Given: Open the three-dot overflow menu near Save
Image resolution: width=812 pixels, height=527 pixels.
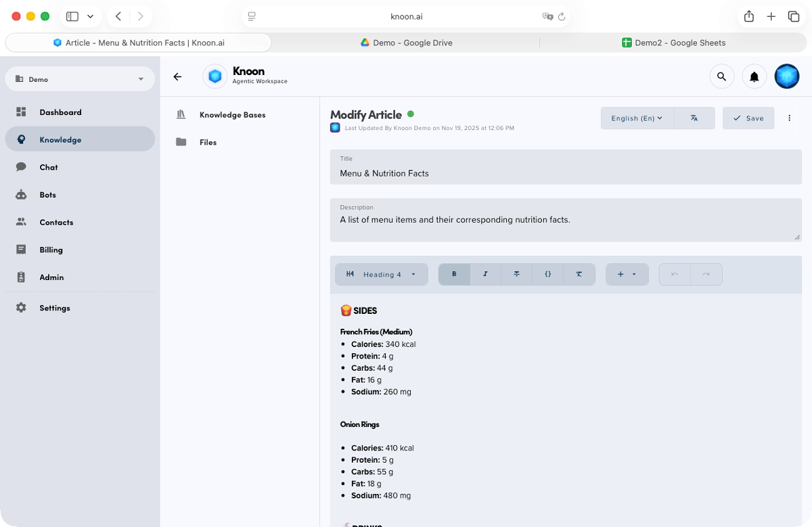Looking at the screenshot, I should coord(789,118).
